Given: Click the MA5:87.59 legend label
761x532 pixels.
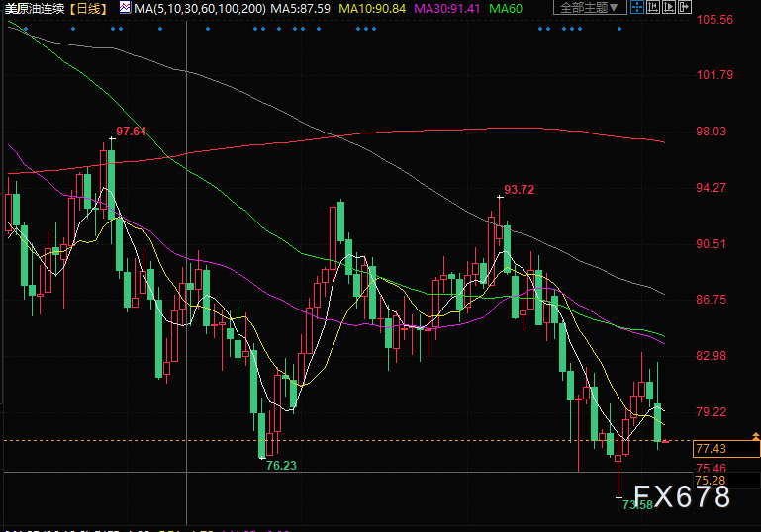Looking at the screenshot, I should 300,8.
